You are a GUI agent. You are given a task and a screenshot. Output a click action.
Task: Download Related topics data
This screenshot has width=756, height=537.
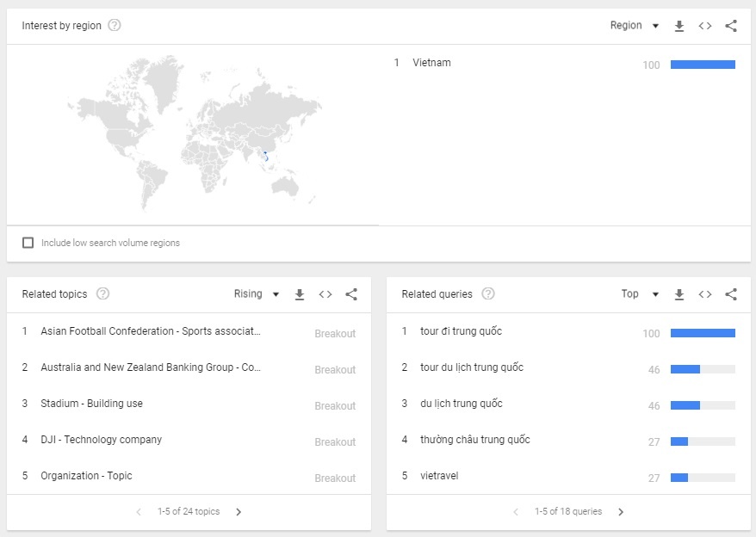300,294
